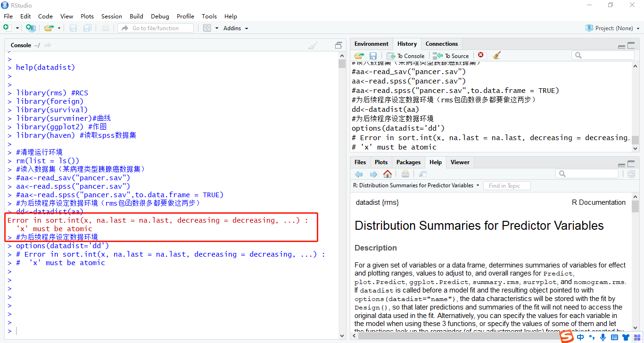Go to the Help home page with the home icon
The image size is (644, 343).
[x=388, y=174]
